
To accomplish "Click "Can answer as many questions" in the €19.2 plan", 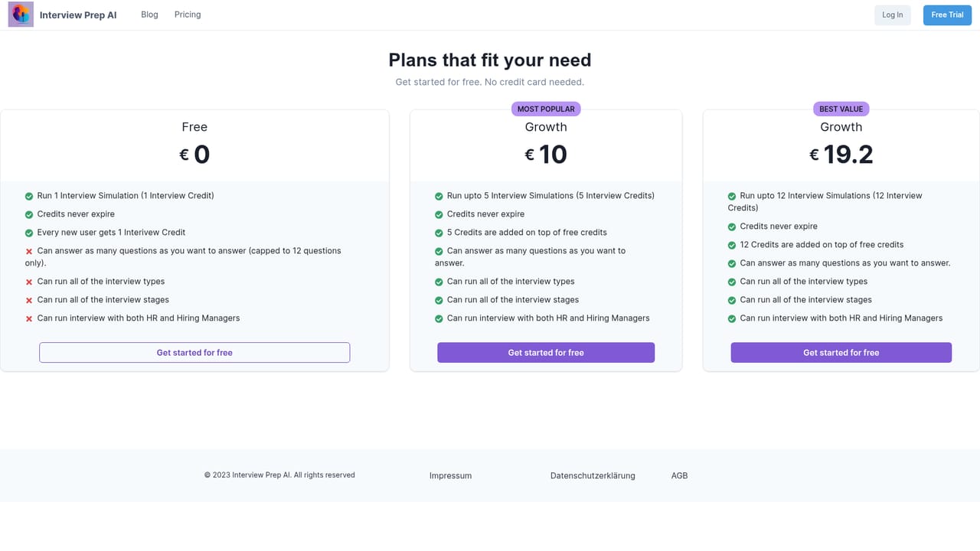I will pos(845,263).
